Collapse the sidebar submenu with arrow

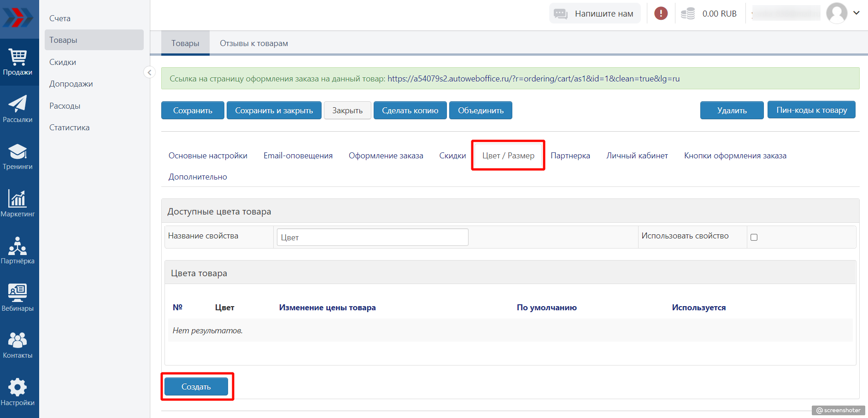click(x=149, y=72)
